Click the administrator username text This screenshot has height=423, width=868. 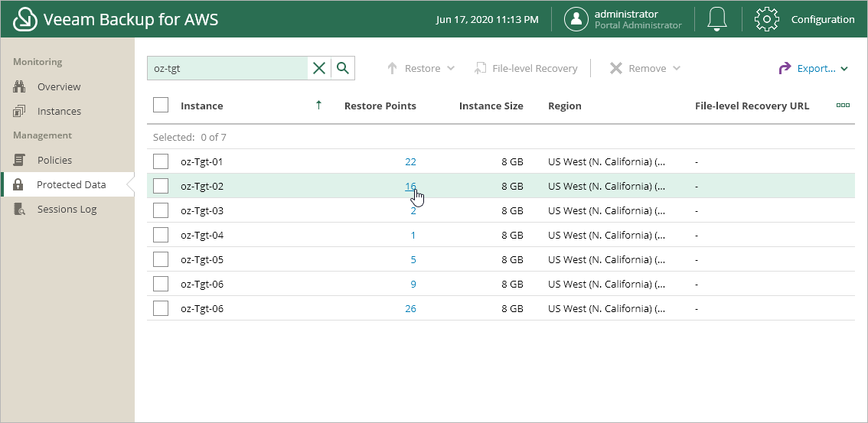pyautogui.click(x=626, y=14)
